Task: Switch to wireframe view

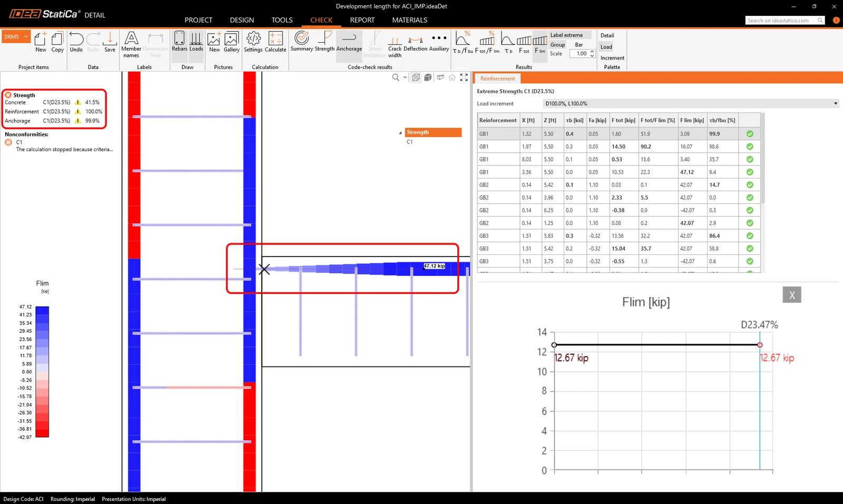Action: click(x=416, y=77)
